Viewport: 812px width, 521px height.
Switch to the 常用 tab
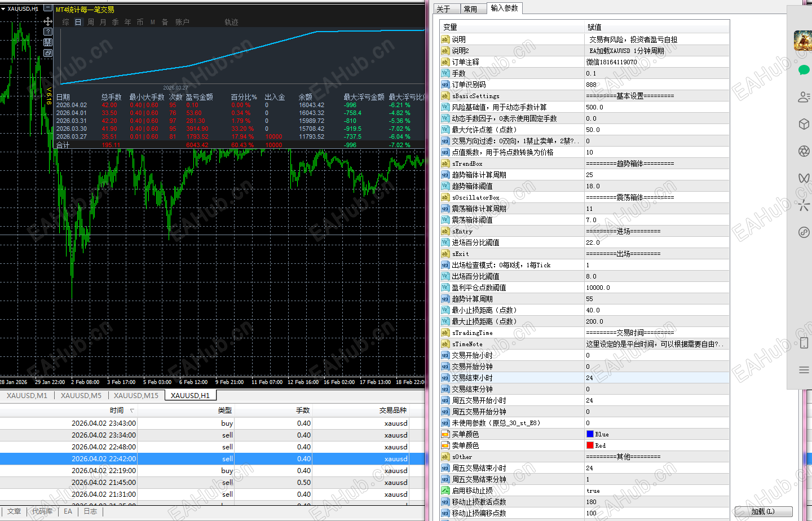[x=470, y=9]
